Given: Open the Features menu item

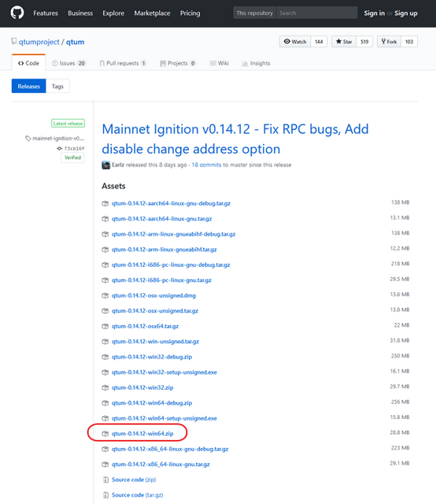Looking at the screenshot, I should point(46,13).
